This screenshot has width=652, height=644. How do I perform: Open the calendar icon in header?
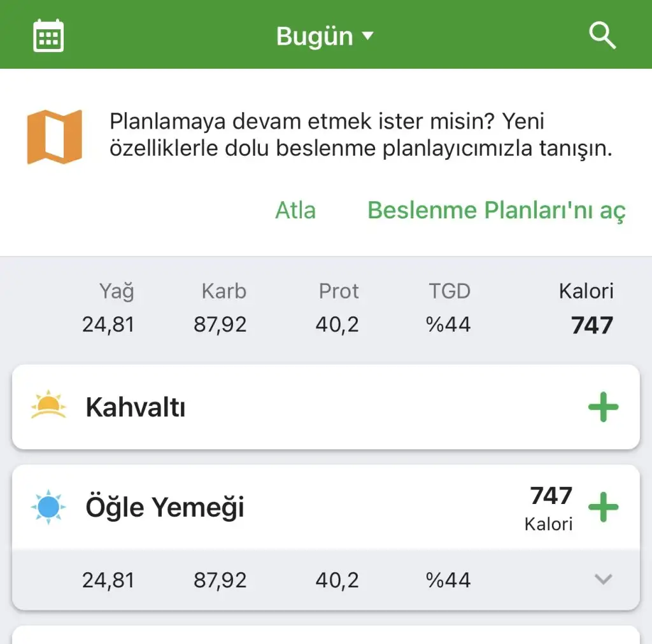pos(48,35)
